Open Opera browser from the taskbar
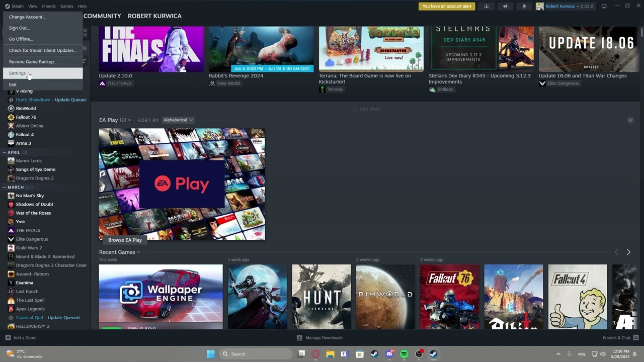This screenshot has height=362, width=644. [316, 354]
